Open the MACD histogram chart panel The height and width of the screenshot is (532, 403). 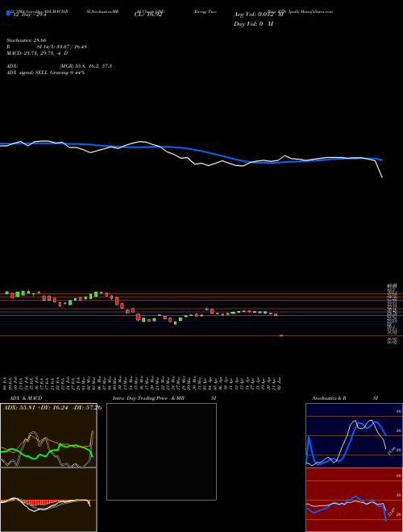pyautogui.click(x=48, y=500)
